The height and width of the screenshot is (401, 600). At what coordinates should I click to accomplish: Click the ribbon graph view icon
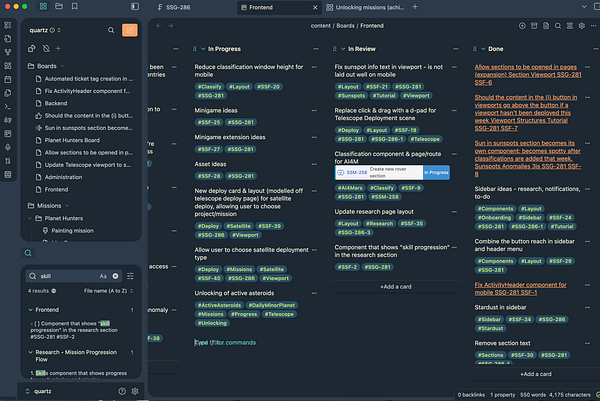pos(8,52)
